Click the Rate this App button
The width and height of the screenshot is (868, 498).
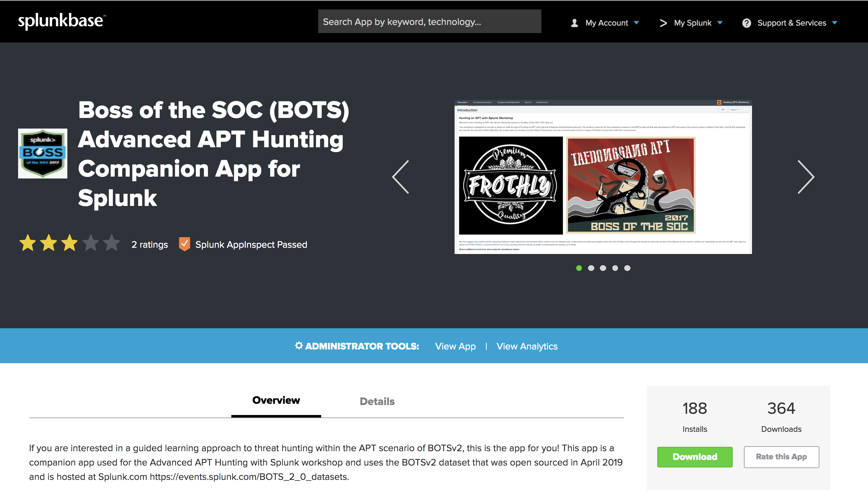(781, 457)
